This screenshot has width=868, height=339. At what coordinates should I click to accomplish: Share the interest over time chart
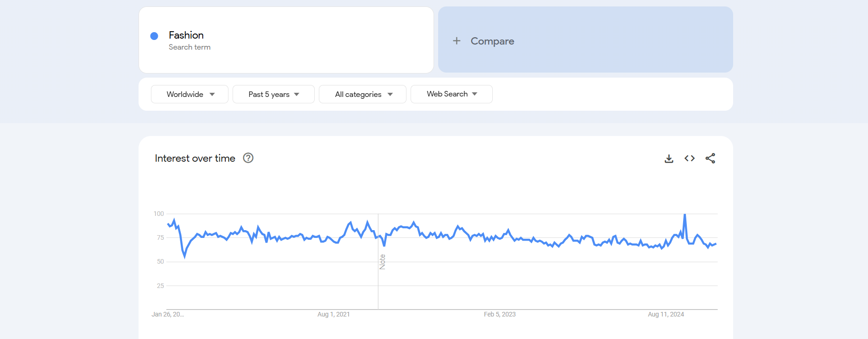pyautogui.click(x=710, y=158)
